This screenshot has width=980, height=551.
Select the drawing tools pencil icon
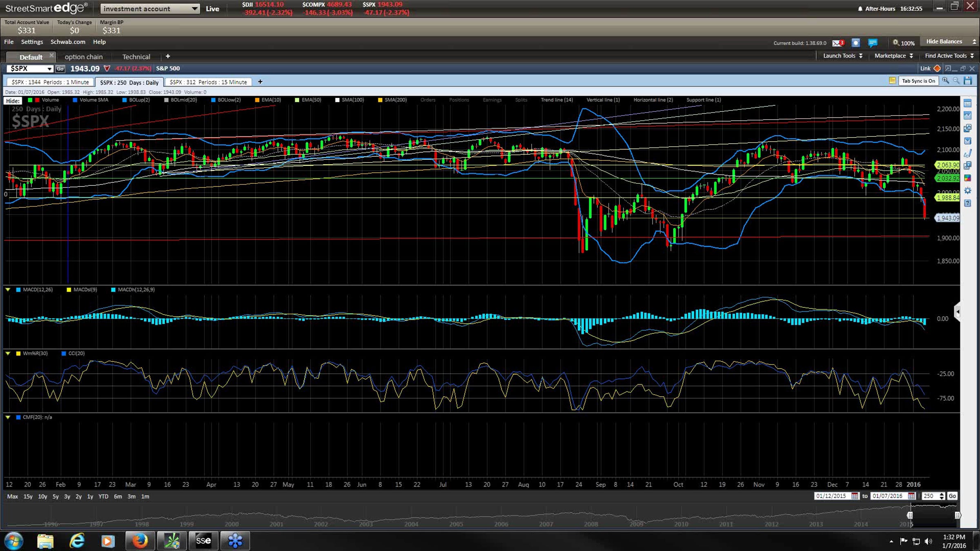pos(967,153)
